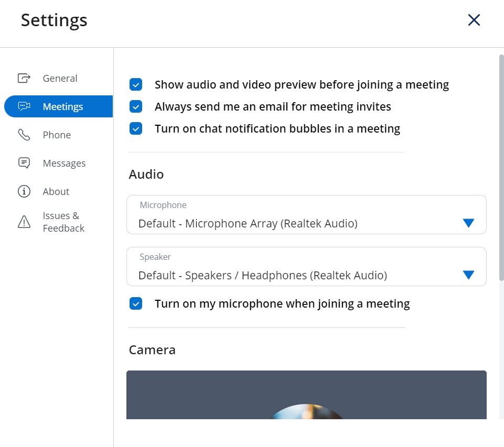The width and height of the screenshot is (504, 447).
Task: Click 'Show audio and video preview' label text
Action: [x=302, y=85]
